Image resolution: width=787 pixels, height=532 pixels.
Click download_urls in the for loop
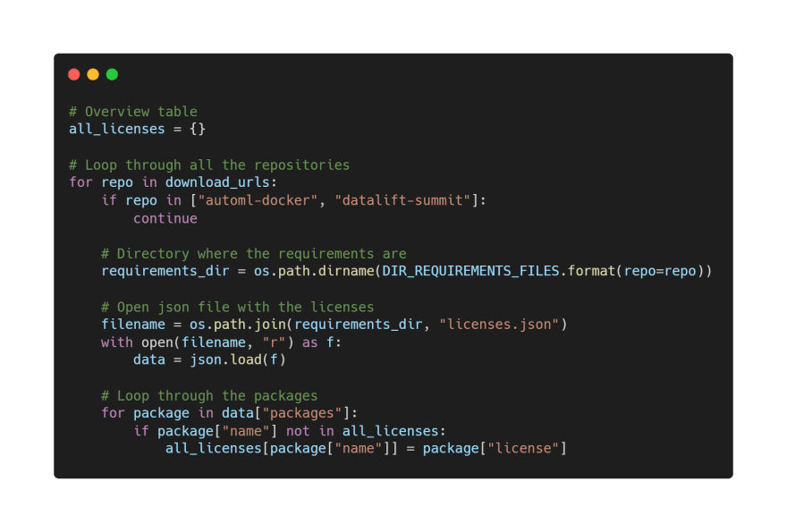pos(217,182)
